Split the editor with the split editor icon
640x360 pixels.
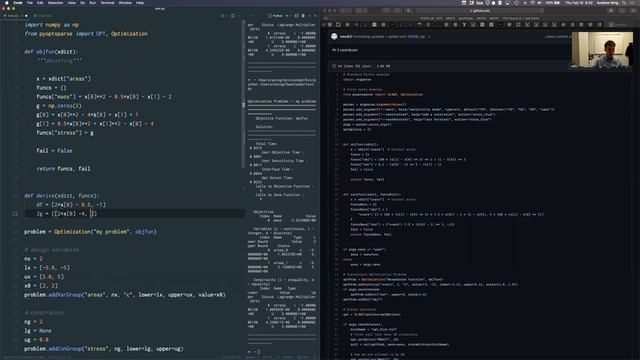click(233, 16)
